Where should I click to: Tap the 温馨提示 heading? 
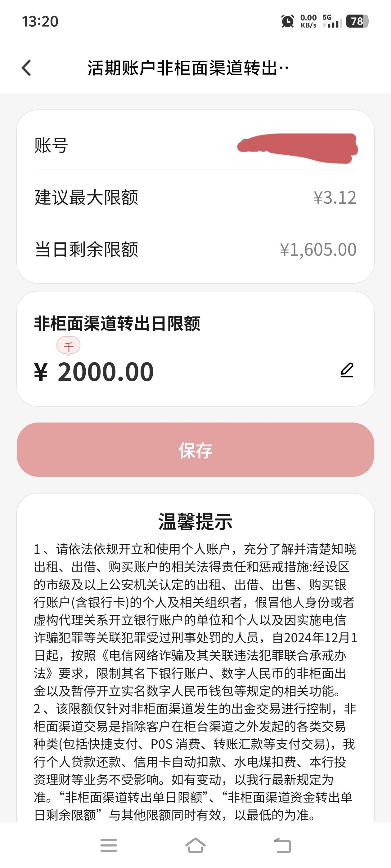coord(195,521)
